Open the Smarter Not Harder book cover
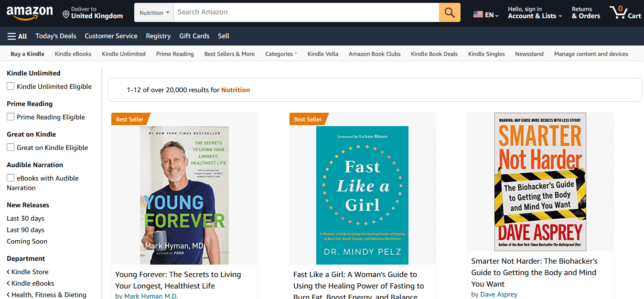This screenshot has height=299, width=644. (x=540, y=182)
